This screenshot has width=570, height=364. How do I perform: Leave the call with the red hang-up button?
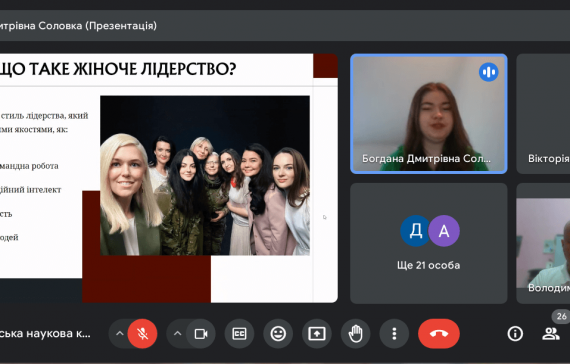pos(439,333)
